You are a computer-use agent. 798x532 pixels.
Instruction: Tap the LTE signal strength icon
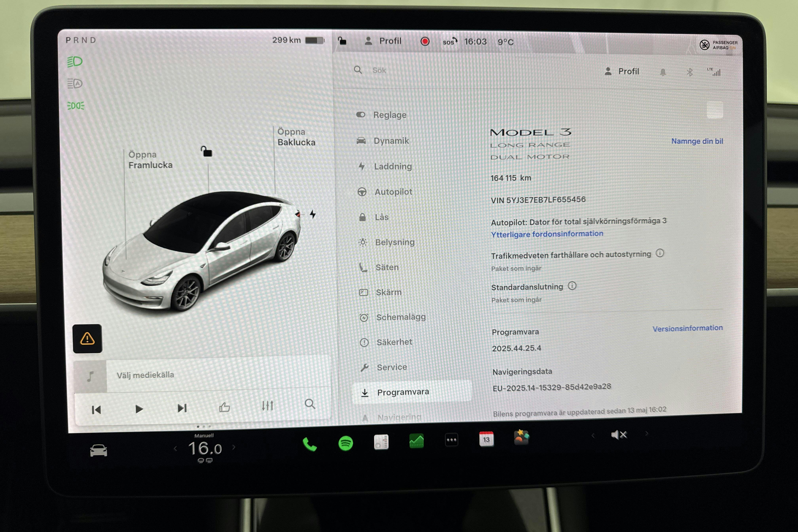(x=714, y=72)
